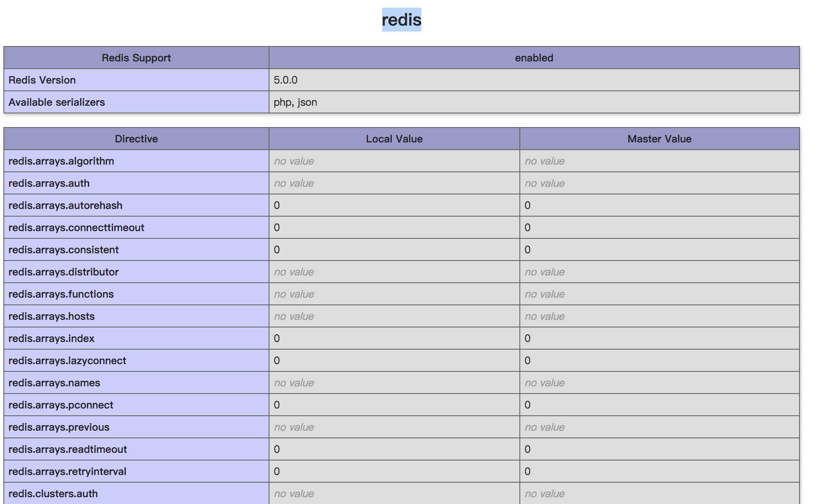The width and height of the screenshot is (823, 504).
Task: Click redis.arrays.hosts master no value
Action: [x=544, y=316]
